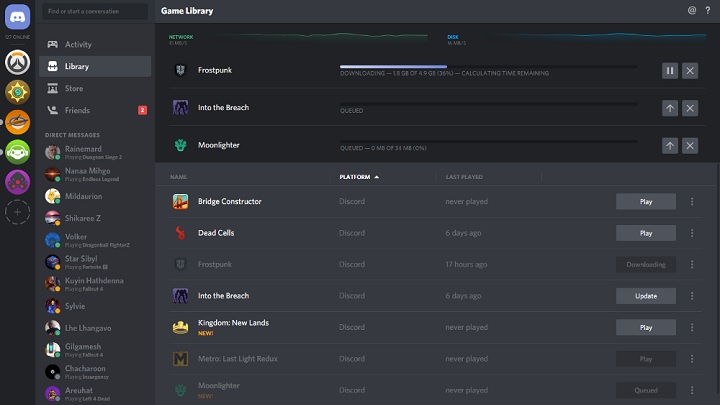Play Bridge Constructor
Image resolution: width=720 pixels, height=405 pixels.
pyautogui.click(x=646, y=202)
